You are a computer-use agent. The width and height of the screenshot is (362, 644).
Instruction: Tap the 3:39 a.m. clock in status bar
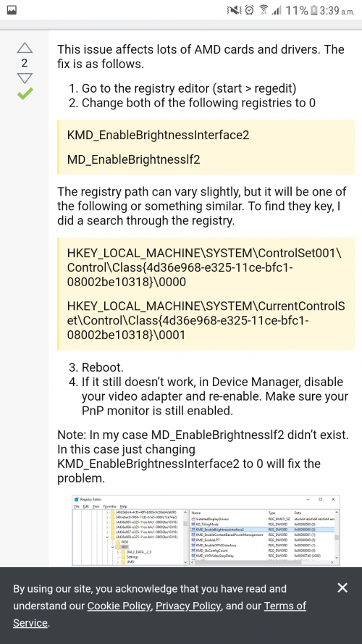(337, 10)
